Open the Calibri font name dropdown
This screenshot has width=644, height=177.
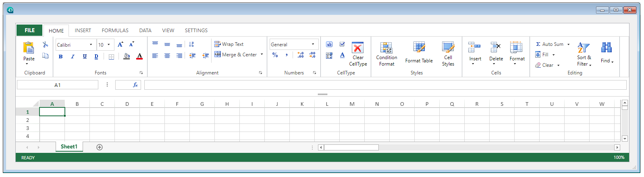pyautogui.click(x=91, y=45)
